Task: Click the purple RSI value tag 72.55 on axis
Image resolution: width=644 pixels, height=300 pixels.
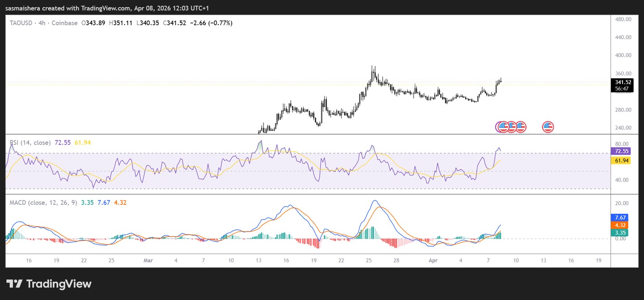Action: 622,151
